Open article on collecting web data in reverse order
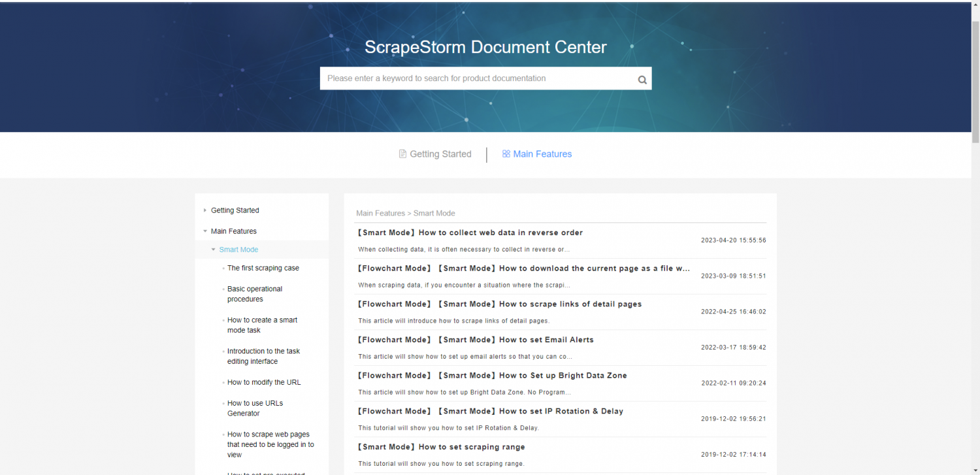Viewport: 980px width, 475px height. [x=470, y=233]
